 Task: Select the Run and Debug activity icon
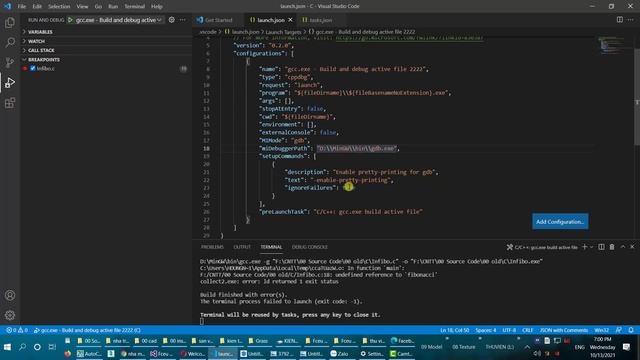[x=10, y=82]
